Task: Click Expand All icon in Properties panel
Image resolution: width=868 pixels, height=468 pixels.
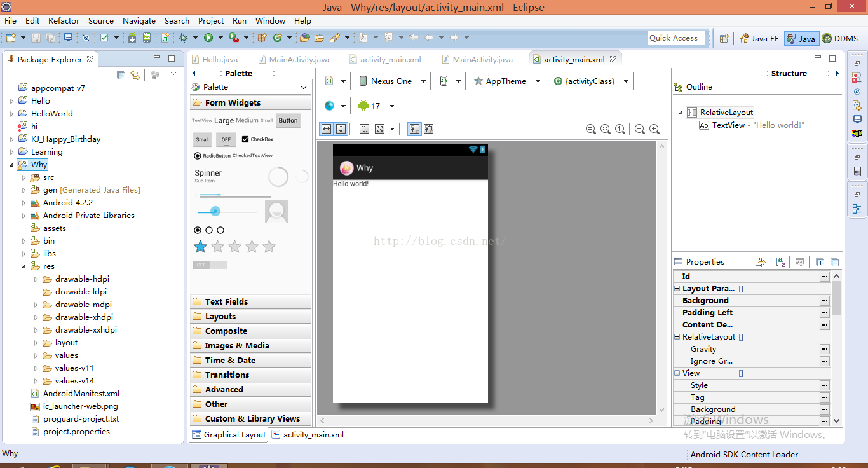Action: [x=820, y=262]
